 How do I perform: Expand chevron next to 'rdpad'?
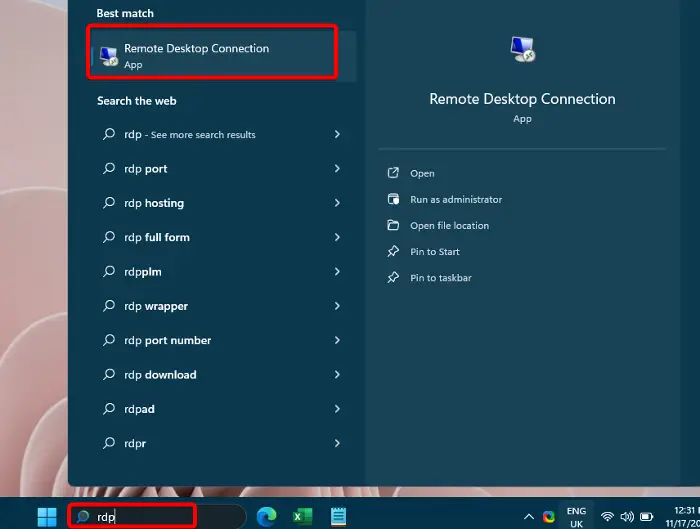coord(337,409)
